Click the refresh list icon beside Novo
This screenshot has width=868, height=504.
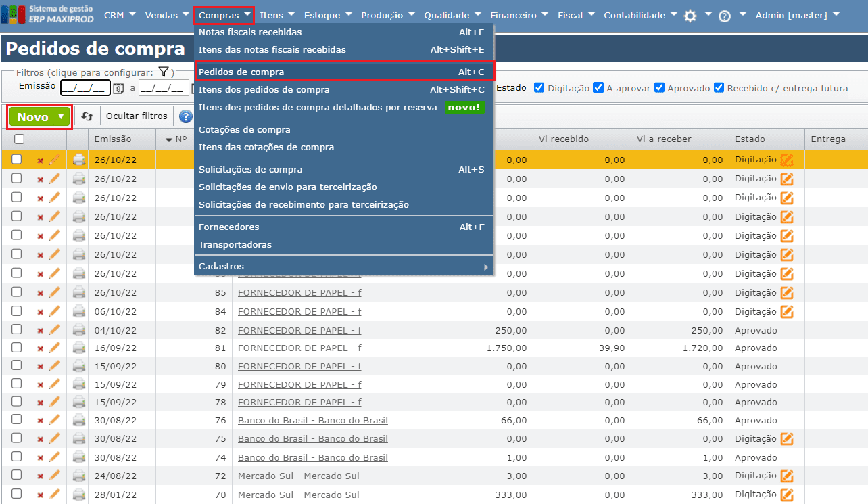(x=87, y=116)
